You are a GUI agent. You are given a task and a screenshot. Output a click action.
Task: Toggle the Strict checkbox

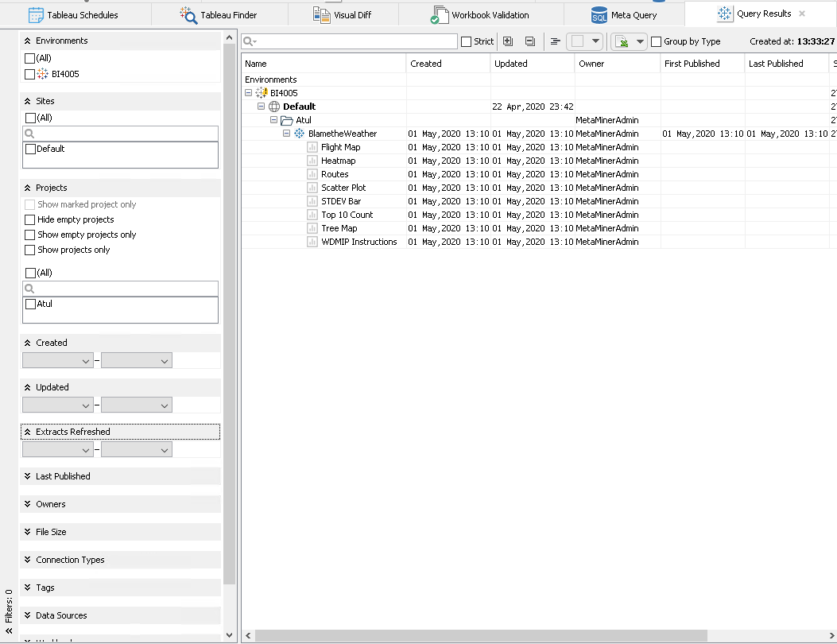(466, 41)
